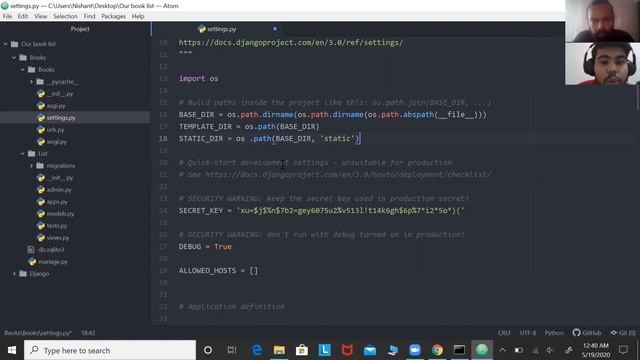Open the Windows notification center
The width and height of the screenshot is (640, 360).
point(623,350)
